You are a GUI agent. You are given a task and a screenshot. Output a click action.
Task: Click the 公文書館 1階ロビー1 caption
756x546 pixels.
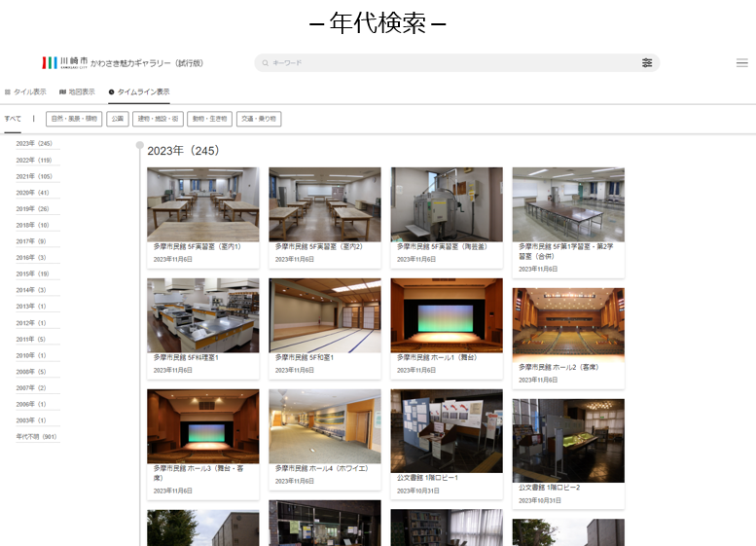pyautogui.click(x=428, y=478)
